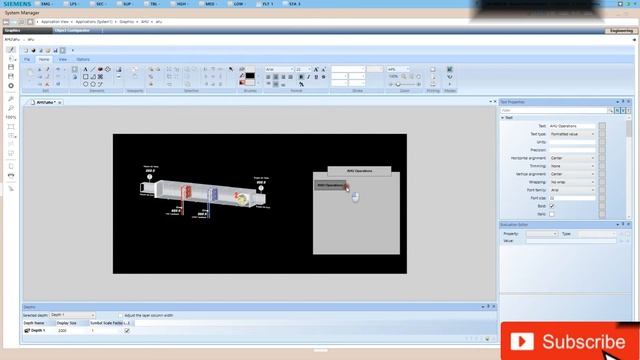This screenshot has height=360, width=640.
Task: Click the Filter field in Text Properties
Action: pyautogui.click(x=554, y=111)
